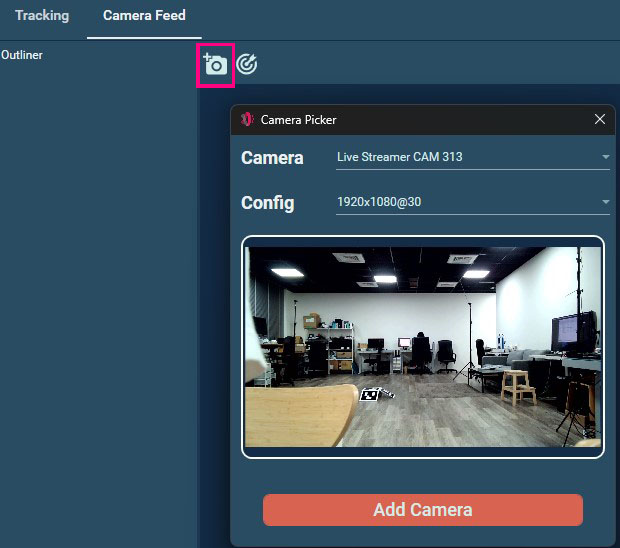Click the red Camera Picker logo icon
This screenshot has height=548, width=620.
[x=247, y=120]
